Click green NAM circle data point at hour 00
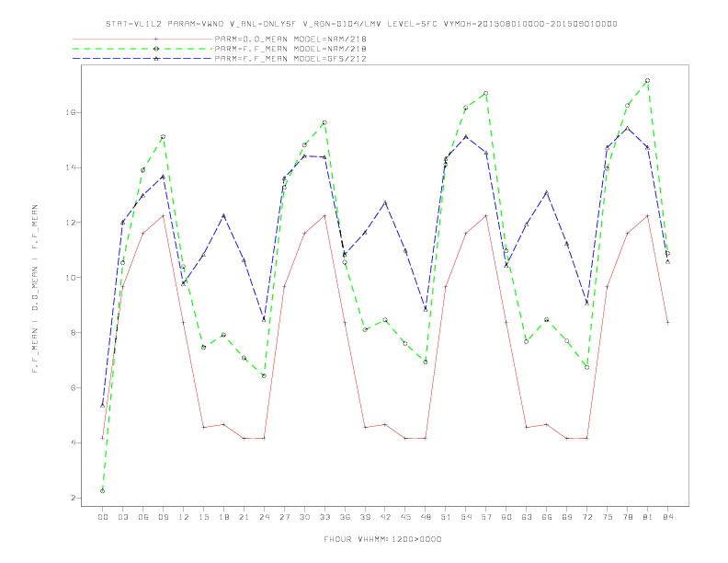The image size is (728, 563). pyautogui.click(x=103, y=491)
